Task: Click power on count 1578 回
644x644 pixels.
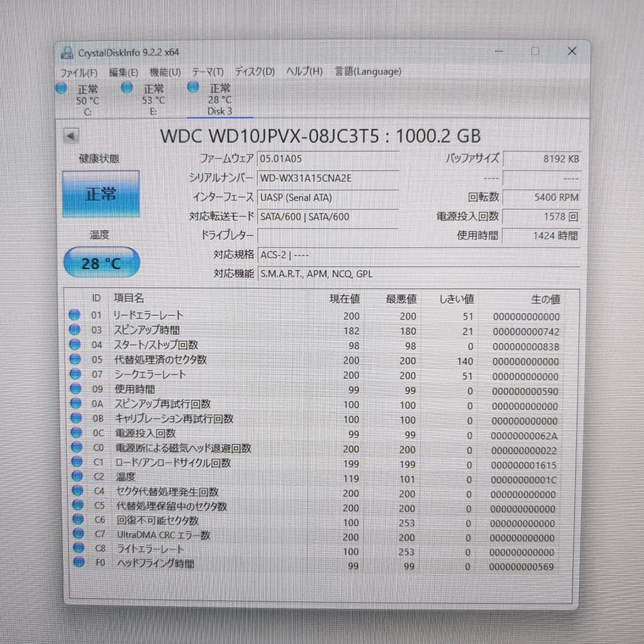Action: tap(542, 217)
